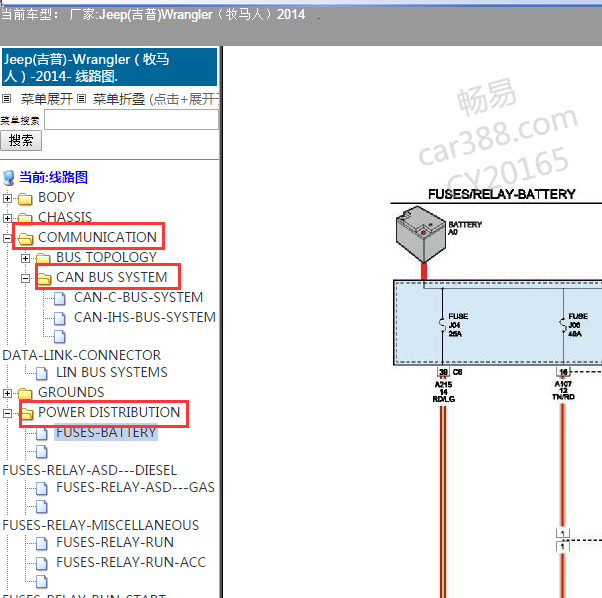602x598 pixels.
Task: Click the 菜单展开 list icon
Action: (x=6, y=99)
